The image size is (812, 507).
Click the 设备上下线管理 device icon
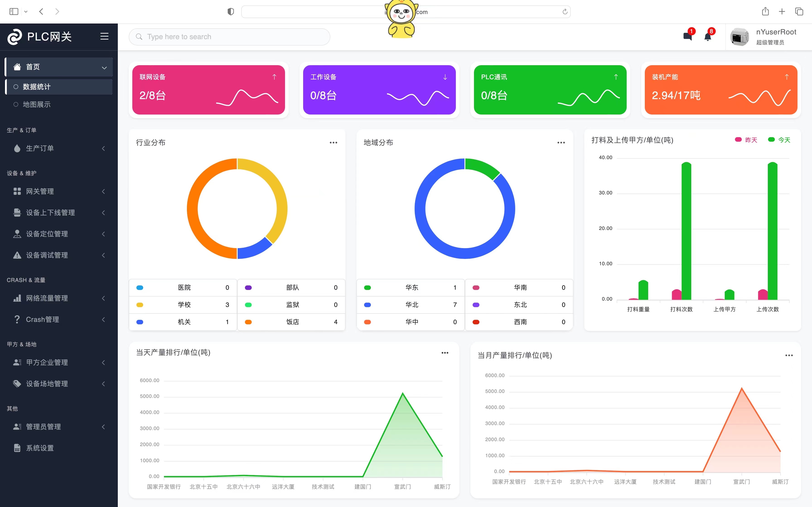pos(16,213)
